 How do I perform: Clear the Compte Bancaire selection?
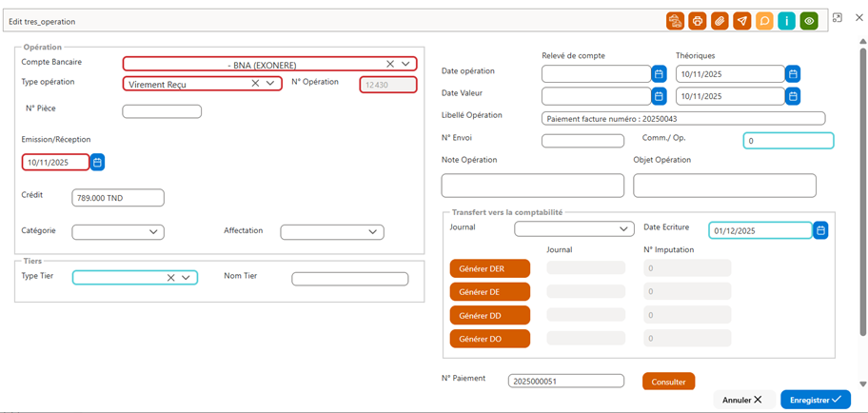point(389,64)
